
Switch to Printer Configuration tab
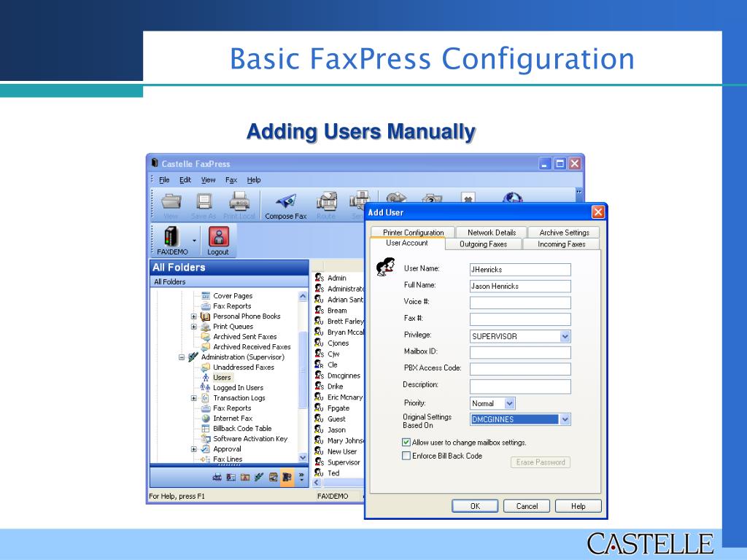click(x=413, y=233)
